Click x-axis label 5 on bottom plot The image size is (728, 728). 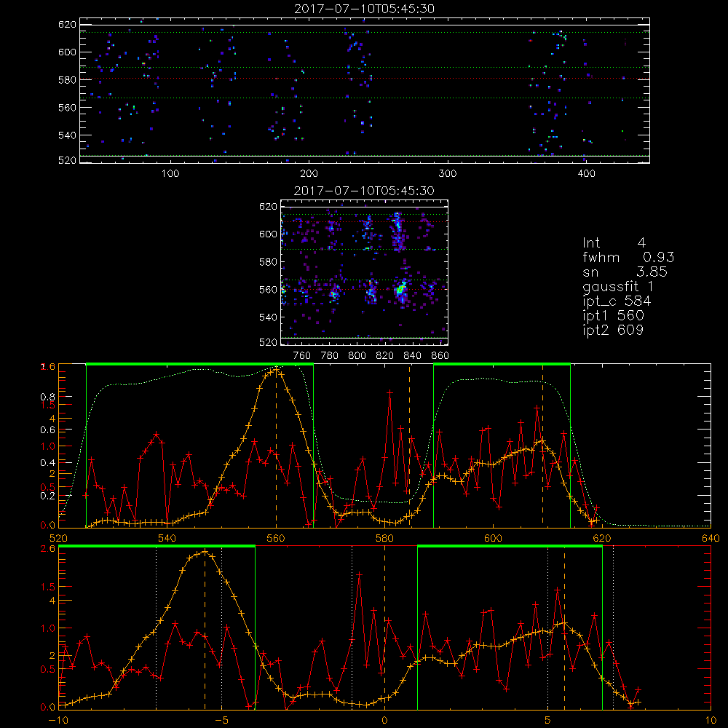(548, 720)
